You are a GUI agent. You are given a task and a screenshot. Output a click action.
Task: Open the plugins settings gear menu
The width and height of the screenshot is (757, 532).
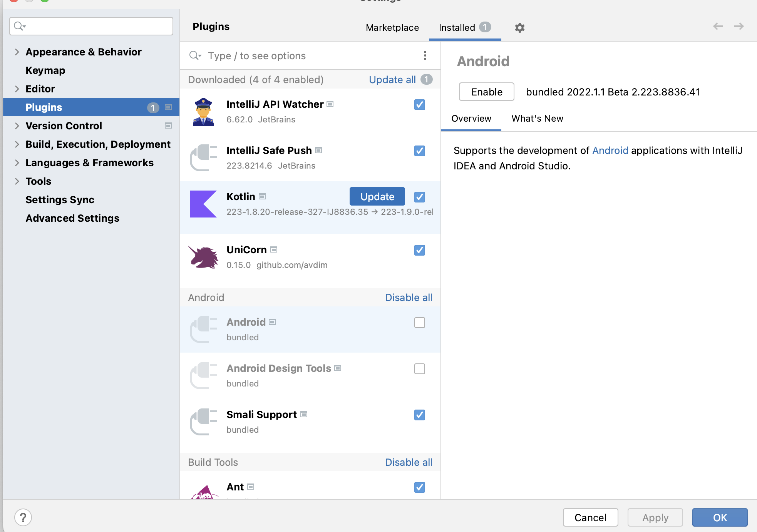[x=519, y=27]
